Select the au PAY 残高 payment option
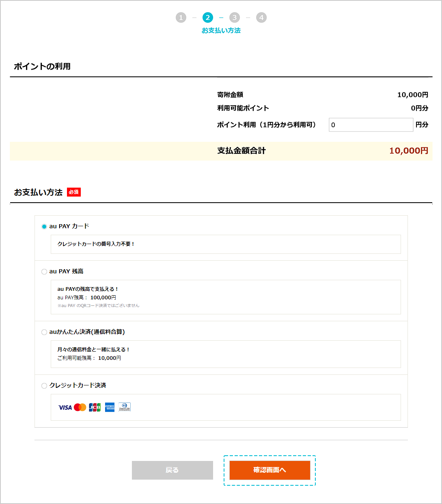The image size is (442, 504). click(x=44, y=272)
